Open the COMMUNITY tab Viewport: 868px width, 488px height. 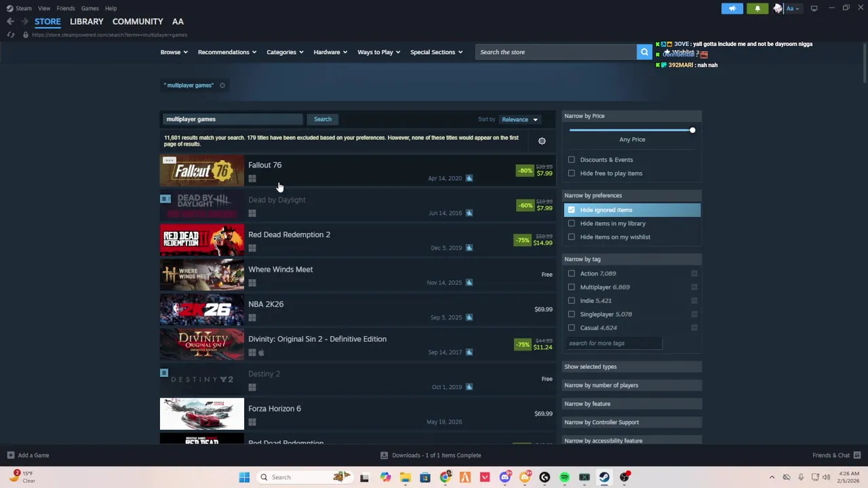point(138,22)
